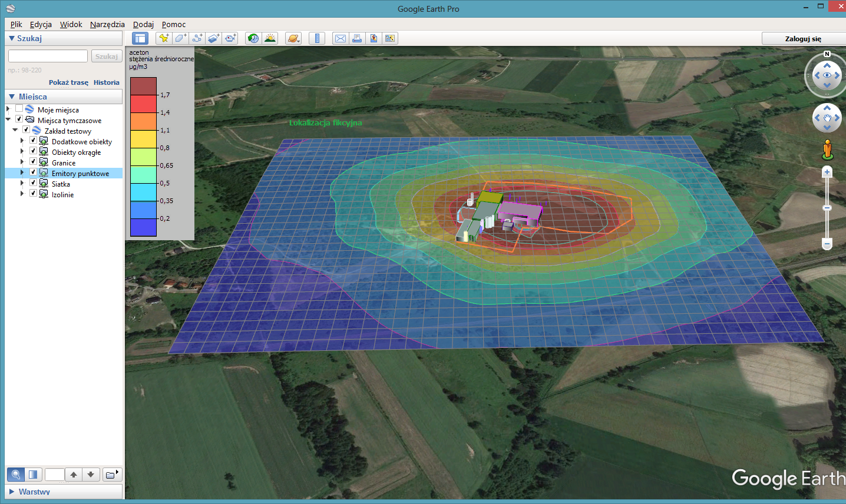Add an image overlay
Viewport: 846px width, 504px height.
tap(214, 38)
